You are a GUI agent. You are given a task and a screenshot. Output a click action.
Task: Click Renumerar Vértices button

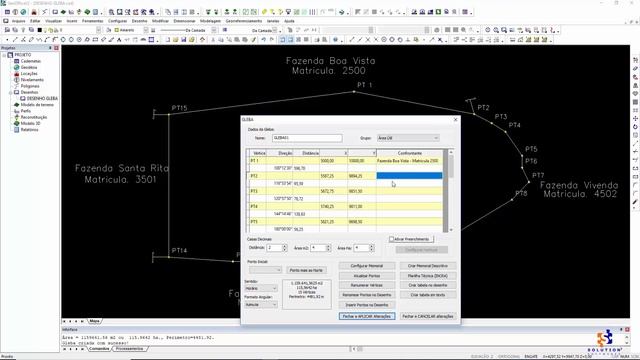point(367,285)
